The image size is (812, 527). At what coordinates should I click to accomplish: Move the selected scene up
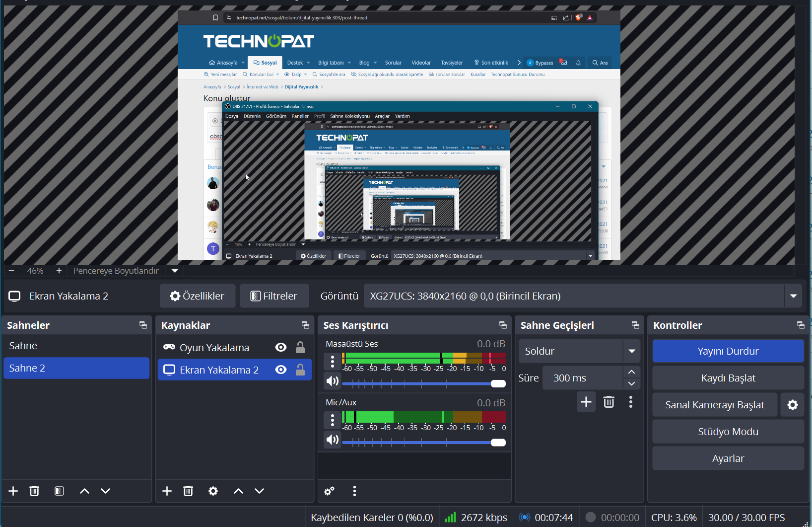pos(85,491)
